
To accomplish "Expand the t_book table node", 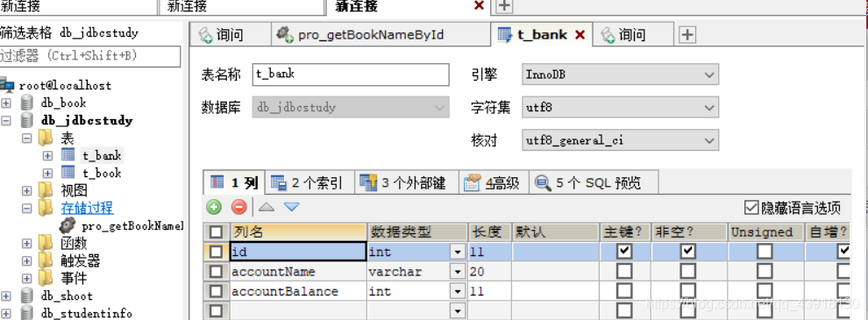I will tap(47, 173).
